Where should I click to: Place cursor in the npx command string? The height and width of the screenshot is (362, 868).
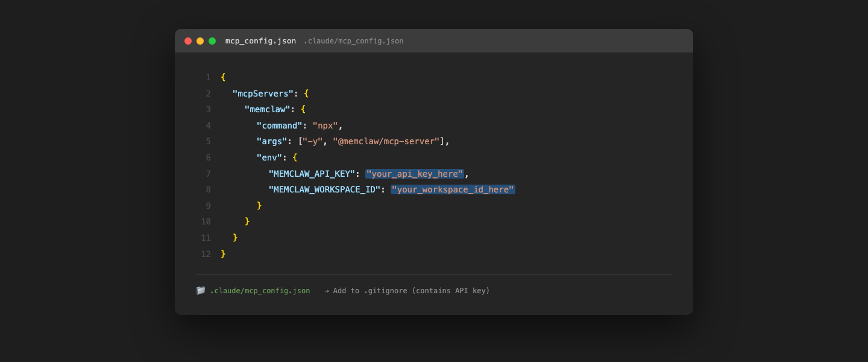[325, 125]
